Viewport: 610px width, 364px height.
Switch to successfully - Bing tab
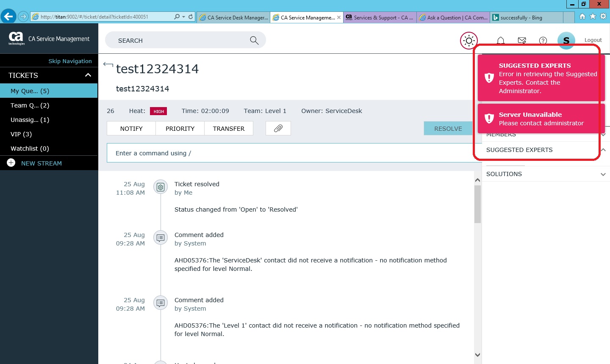pyautogui.click(x=527, y=17)
